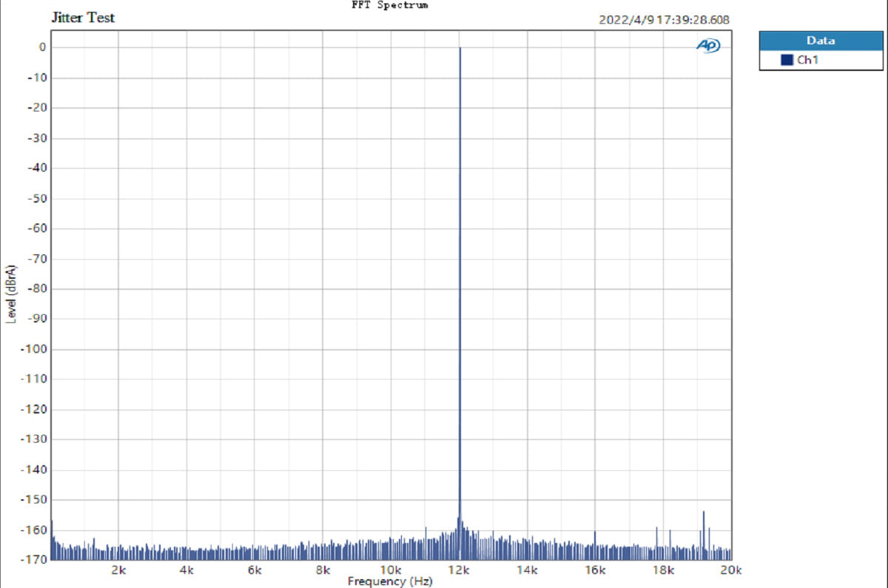The height and width of the screenshot is (588, 888).
Task: Click the 2k tick label on the x-axis
Action: pyautogui.click(x=119, y=570)
